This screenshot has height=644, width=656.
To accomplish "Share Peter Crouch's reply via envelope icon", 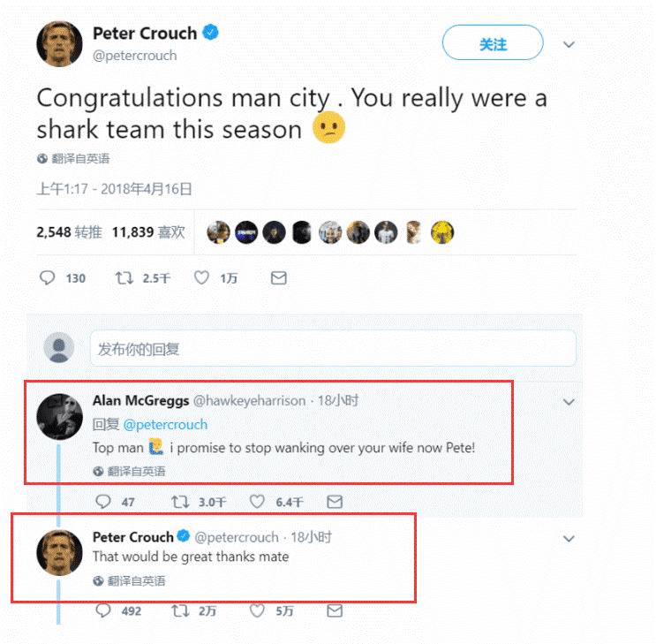I will coord(335,610).
